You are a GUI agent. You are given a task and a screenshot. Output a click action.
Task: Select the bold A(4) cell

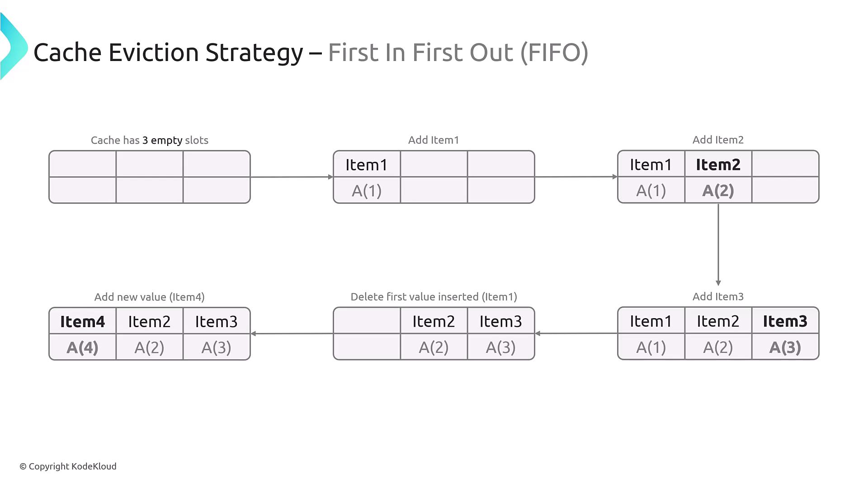coord(82,347)
